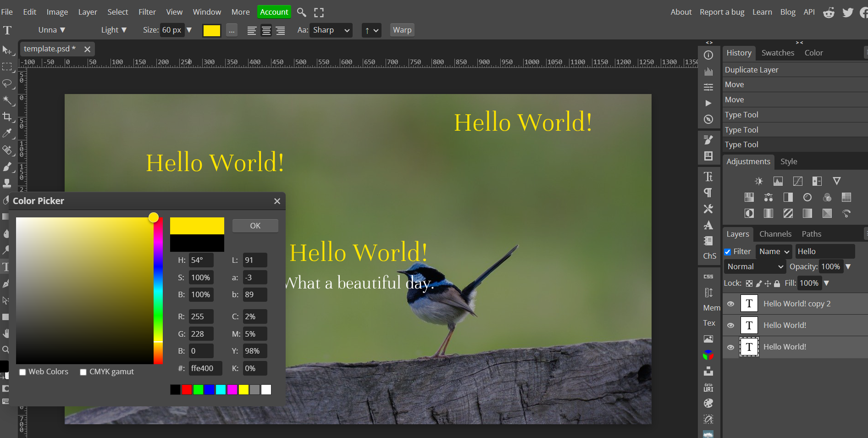Open the Image menu

pos(57,11)
